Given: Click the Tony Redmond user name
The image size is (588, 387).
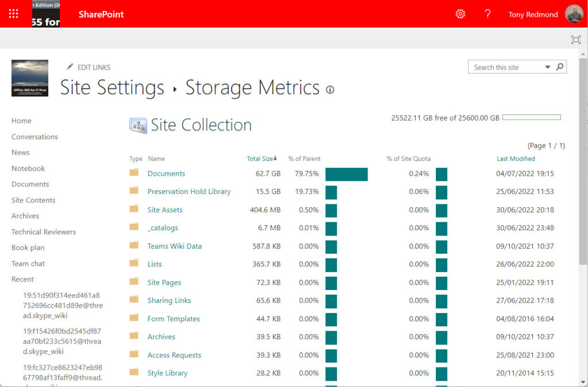Looking at the screenshot, I should pyautogui.click(x=533, y=14).
